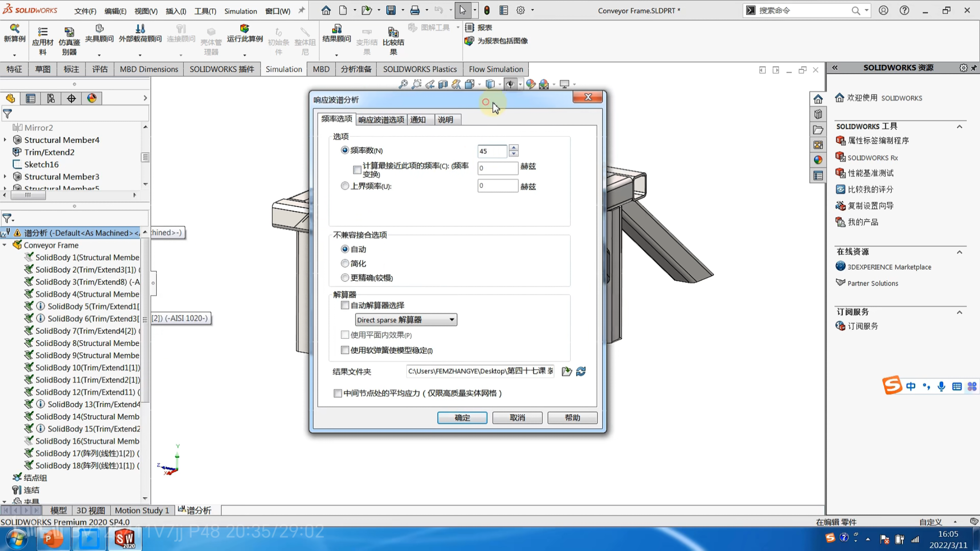Click the number of frequencies input field
The height and width of the screenshot is (551, 980).
pos(492,151)
